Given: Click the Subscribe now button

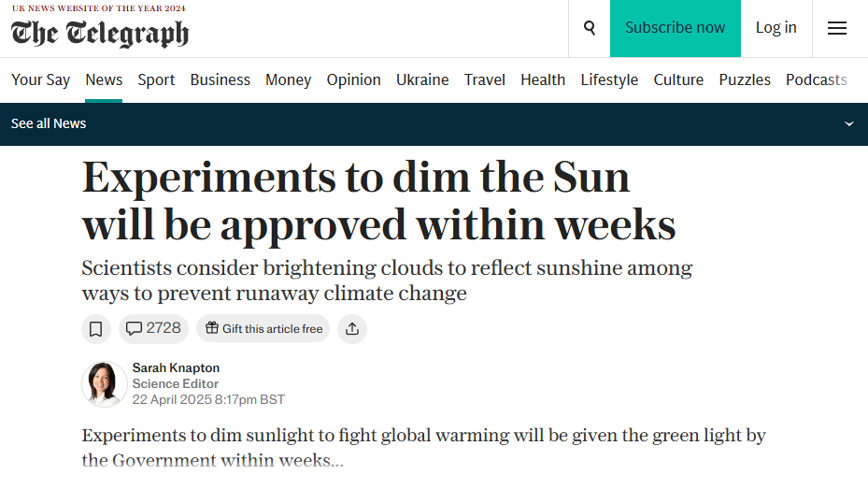Looking at the screenshot, I should (x=676, y=28).
